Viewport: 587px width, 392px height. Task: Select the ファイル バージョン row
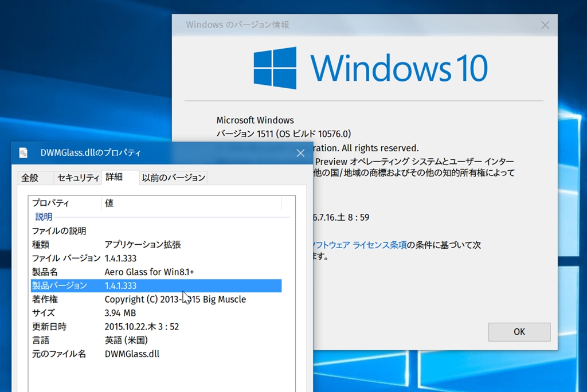(x=156, y=258)
